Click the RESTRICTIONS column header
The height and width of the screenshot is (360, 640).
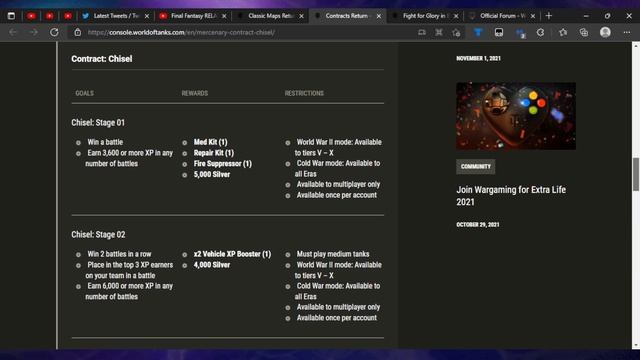click(304, 93)
